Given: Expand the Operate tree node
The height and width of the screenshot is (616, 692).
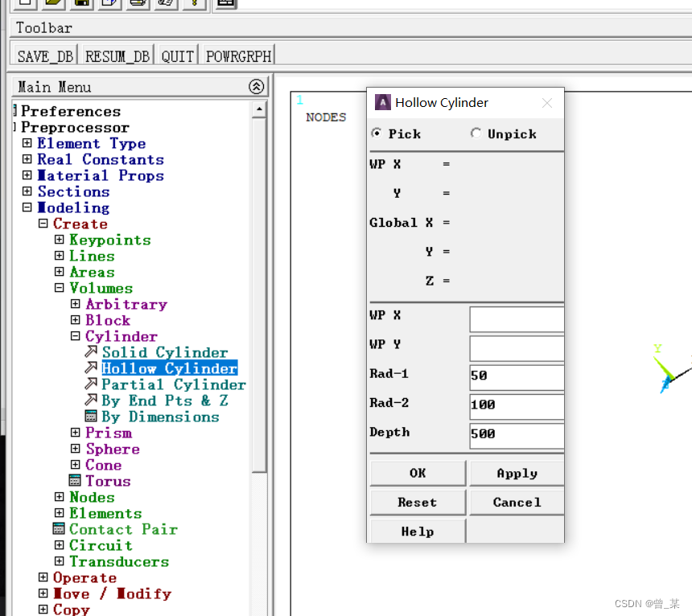Looking at the screenshot, I should point(43,577).
